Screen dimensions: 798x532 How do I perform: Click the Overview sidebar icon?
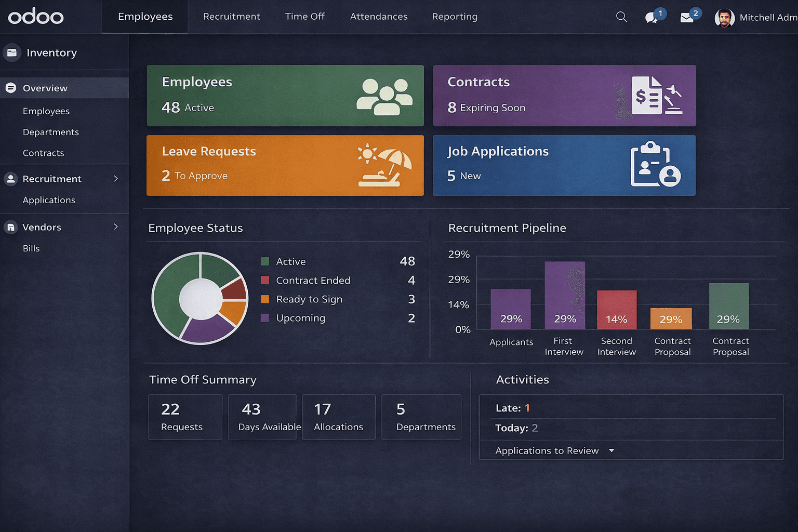pyautogui.click(x=11, y=88)
